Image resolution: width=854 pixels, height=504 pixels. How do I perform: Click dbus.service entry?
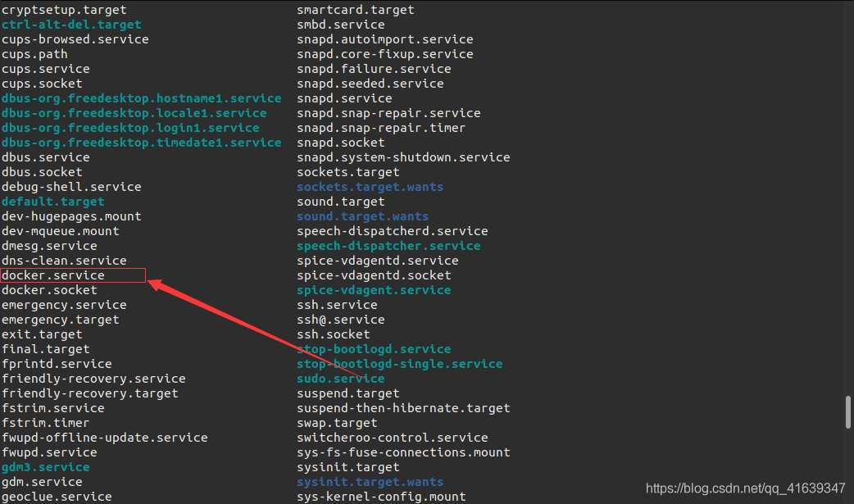[46, 157]
